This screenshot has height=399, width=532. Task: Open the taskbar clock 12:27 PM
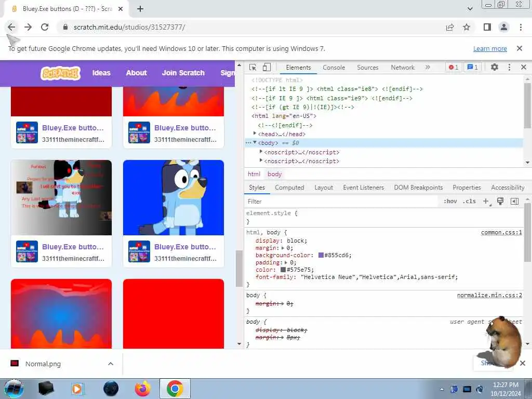(506, 389)
